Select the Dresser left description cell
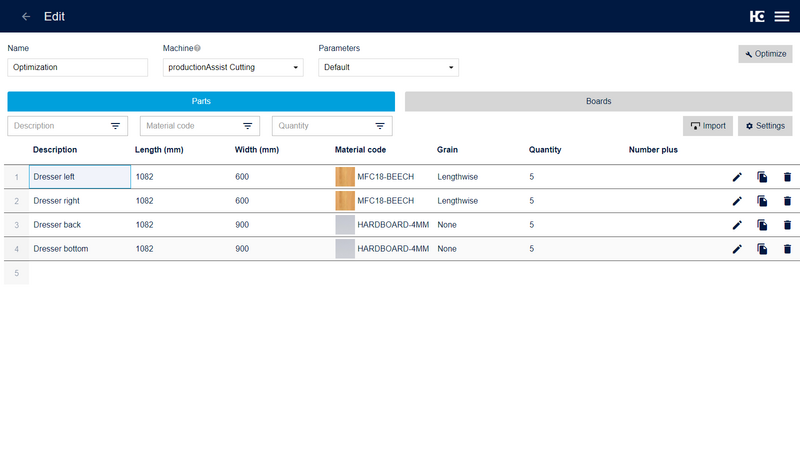This screenshot has width=800, height=450. pyautogui.click(x=80, y=177)
